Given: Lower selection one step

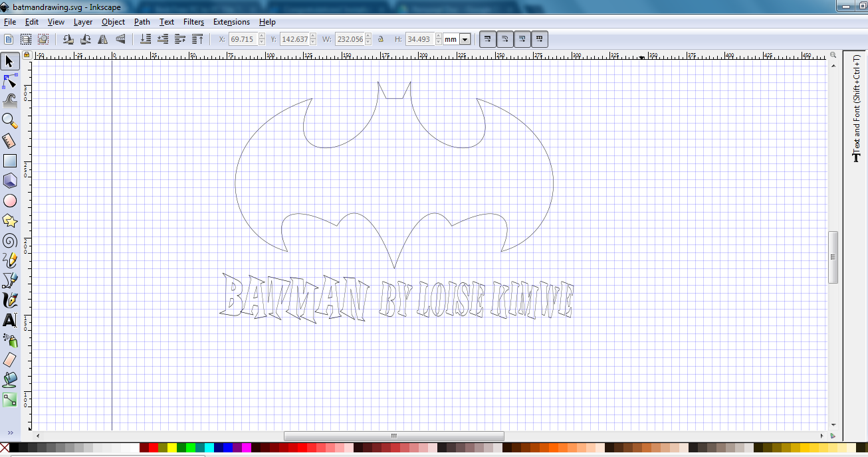Looking at the screenshot, I should (162, 39).
